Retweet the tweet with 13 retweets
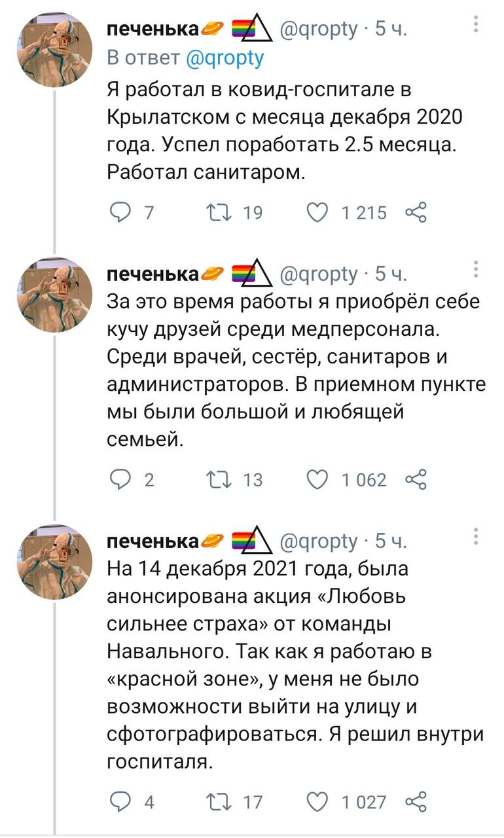Viewport: 504px width, 838px height. point(215,479)
